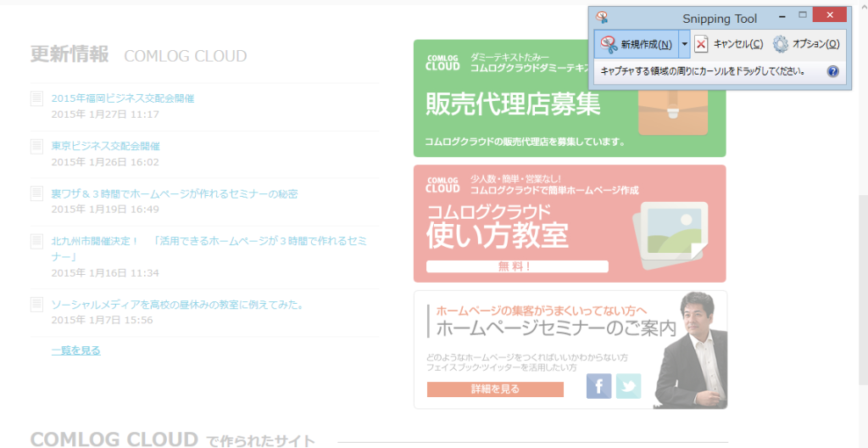Open the 東京ビジネス交配会開催 news link
This screenshot has height=448, width=868.
click(105, 146)
